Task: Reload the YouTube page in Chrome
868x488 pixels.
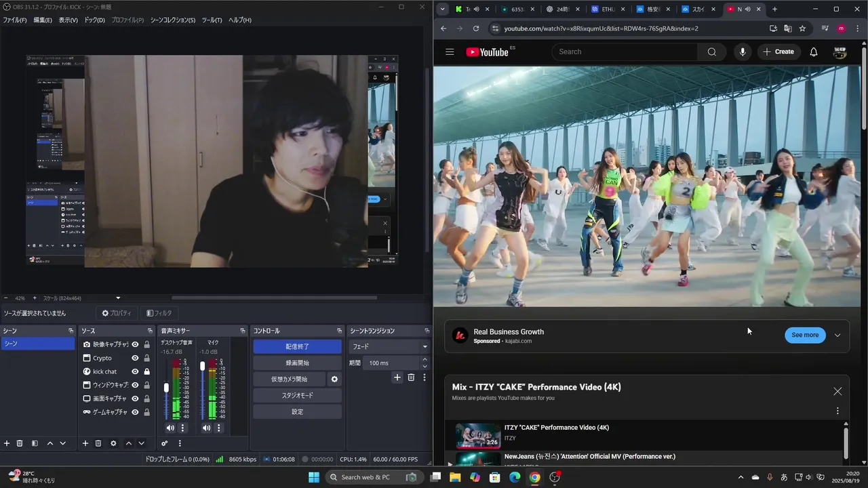Action: click(x=476, y=28)
